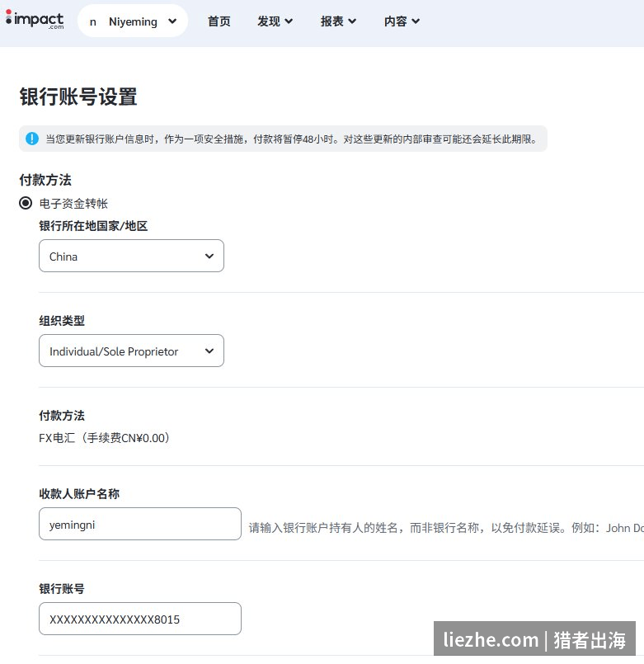
Task: Click the 'n' account avatar initial
Action: coord(92,21)
